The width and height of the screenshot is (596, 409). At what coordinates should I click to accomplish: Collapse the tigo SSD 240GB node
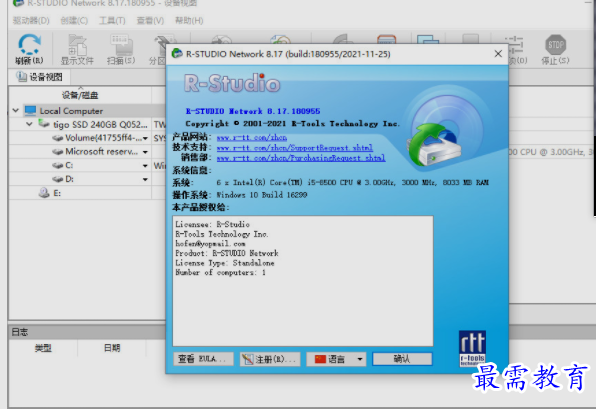pyautogui.click(x=30, y=124)
